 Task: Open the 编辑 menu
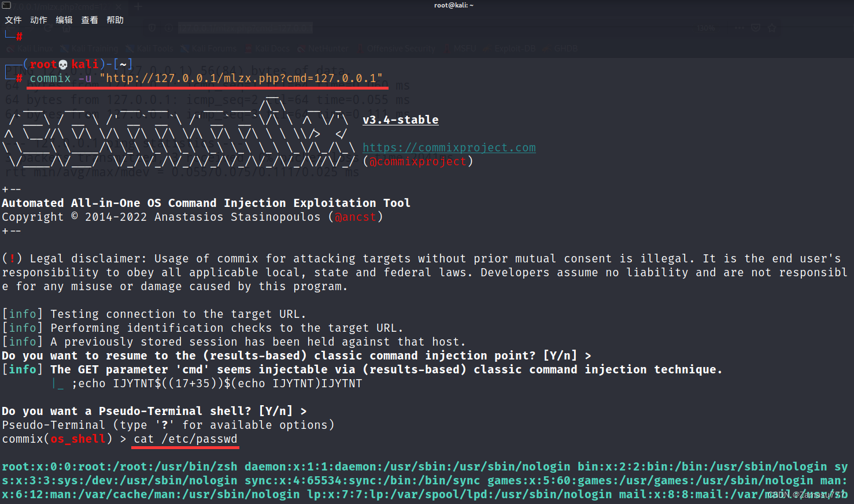(64, 20)
